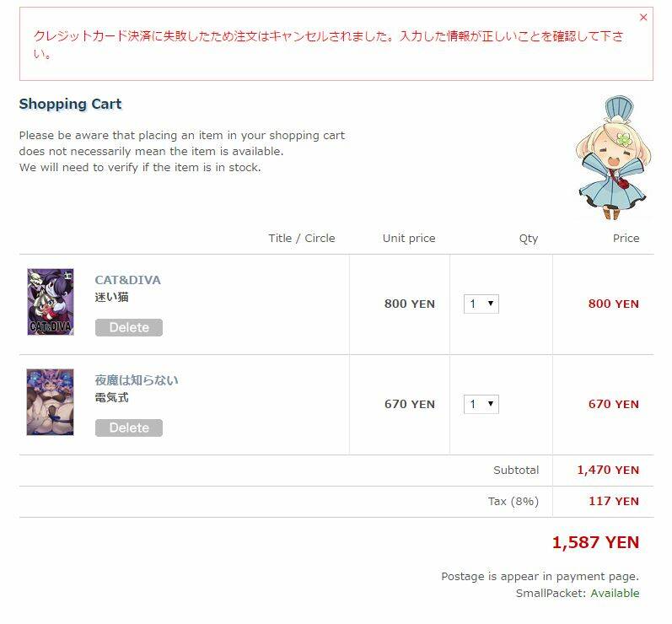The image size is (672, 624).
Task: Open the 夜魔は知らない title link
Action: pos(137,380)
